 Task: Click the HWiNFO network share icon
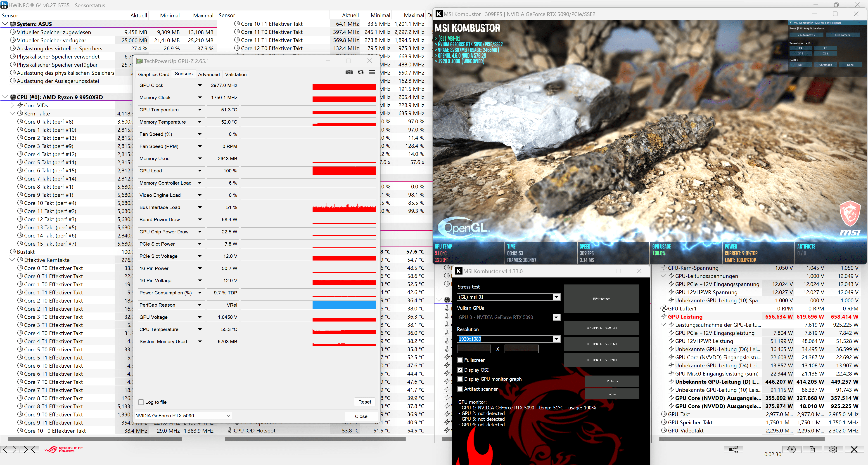click(733, 449)
